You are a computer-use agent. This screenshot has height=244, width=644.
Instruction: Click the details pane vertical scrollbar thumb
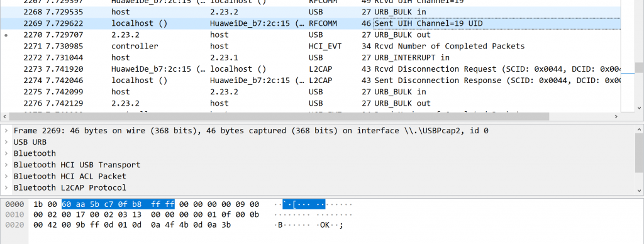point(639,153)
